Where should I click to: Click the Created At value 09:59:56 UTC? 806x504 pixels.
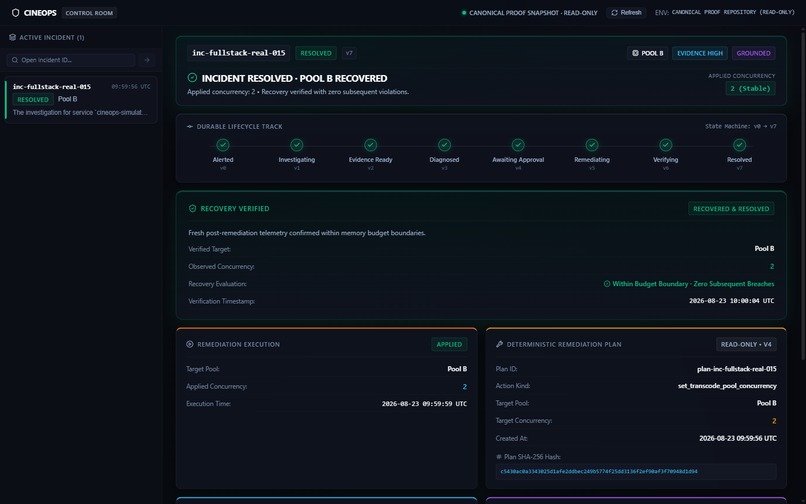pos(738,439)
